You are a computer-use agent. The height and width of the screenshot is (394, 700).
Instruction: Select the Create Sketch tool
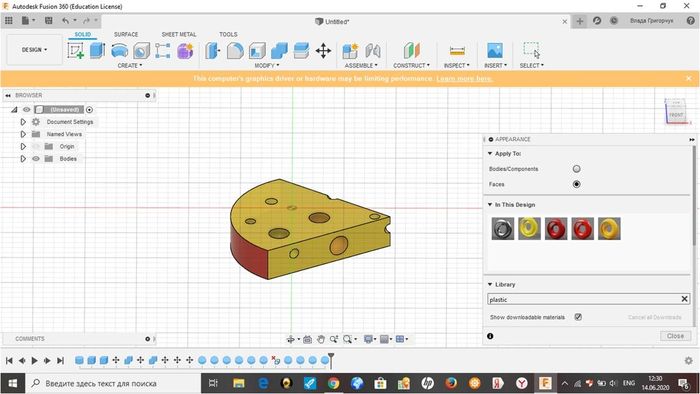tap(75, 50)
